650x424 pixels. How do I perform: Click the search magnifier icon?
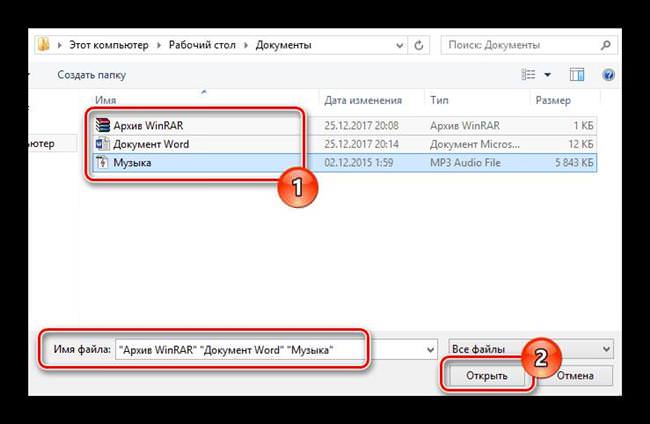[605, 45]
